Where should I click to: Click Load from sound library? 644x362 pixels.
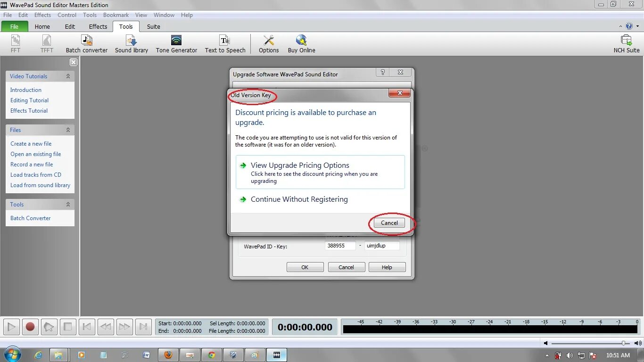tap(40, 185)
